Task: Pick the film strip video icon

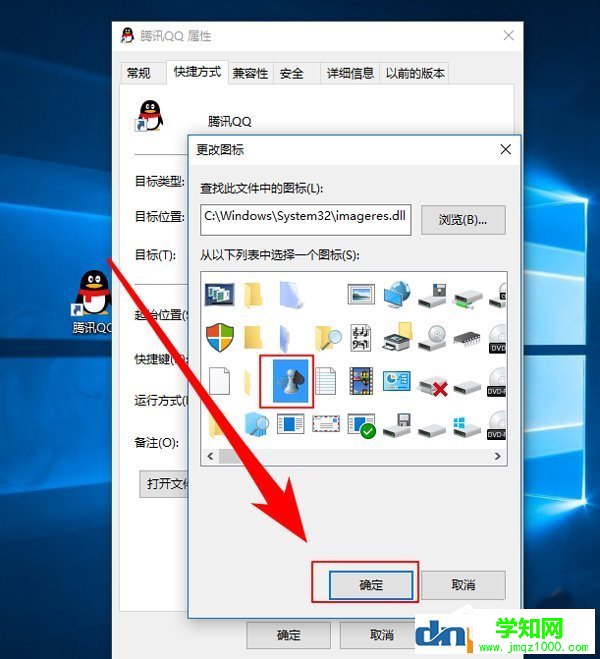Action: [x=361, y=381]
